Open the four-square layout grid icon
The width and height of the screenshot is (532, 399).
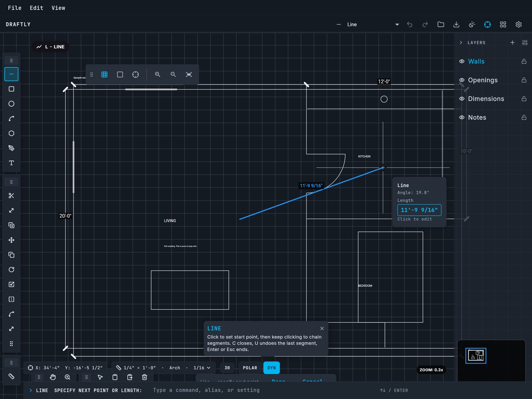click(503, 24)
